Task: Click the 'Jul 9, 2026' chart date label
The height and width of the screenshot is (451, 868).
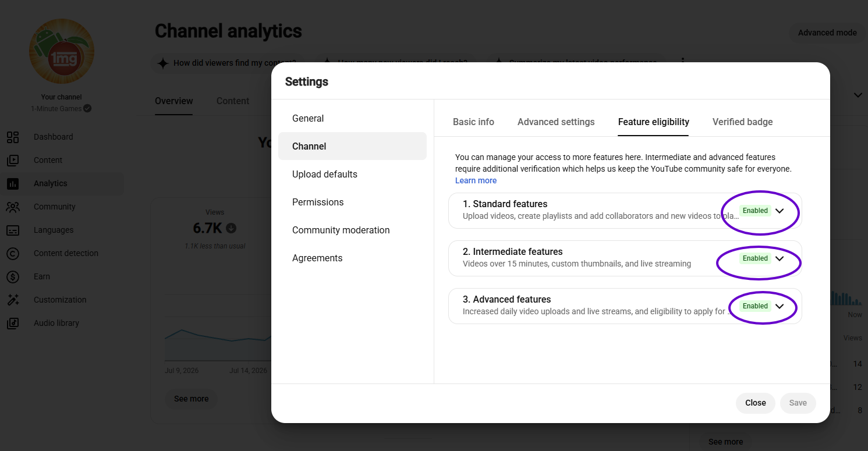Action: coord(182,371)
